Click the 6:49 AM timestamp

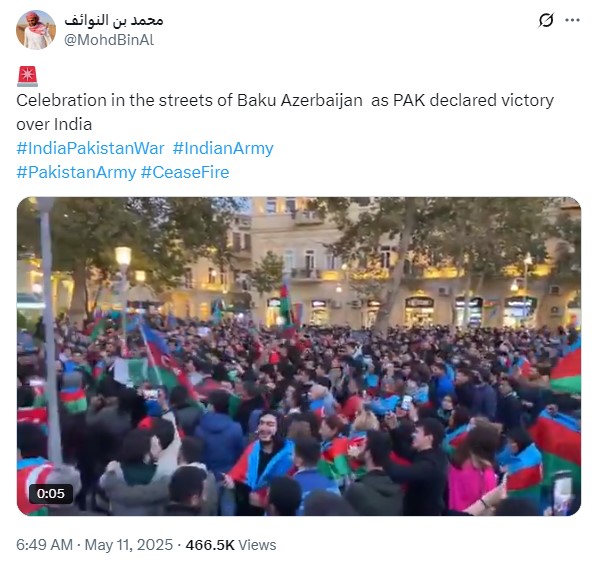pyautogui.click(x=45, y=545)
